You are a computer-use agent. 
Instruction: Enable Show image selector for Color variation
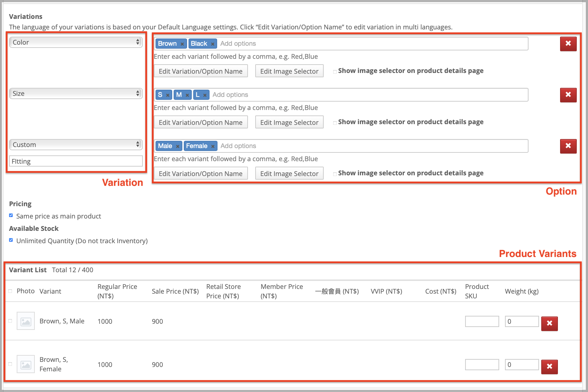pyautogui.click(x=335, y=71)
